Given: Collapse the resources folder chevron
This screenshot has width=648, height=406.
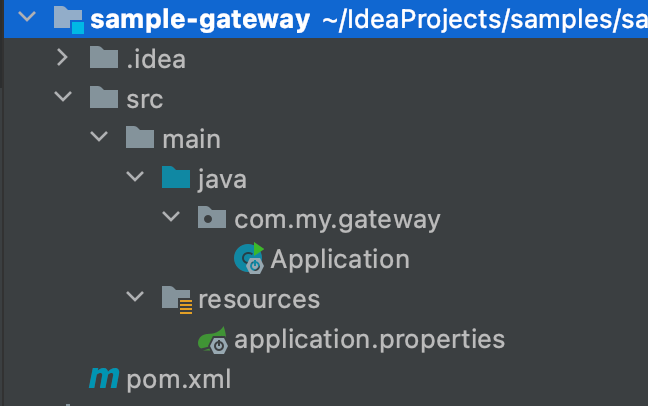Looking at the screenshot, I should click(135, 296).
